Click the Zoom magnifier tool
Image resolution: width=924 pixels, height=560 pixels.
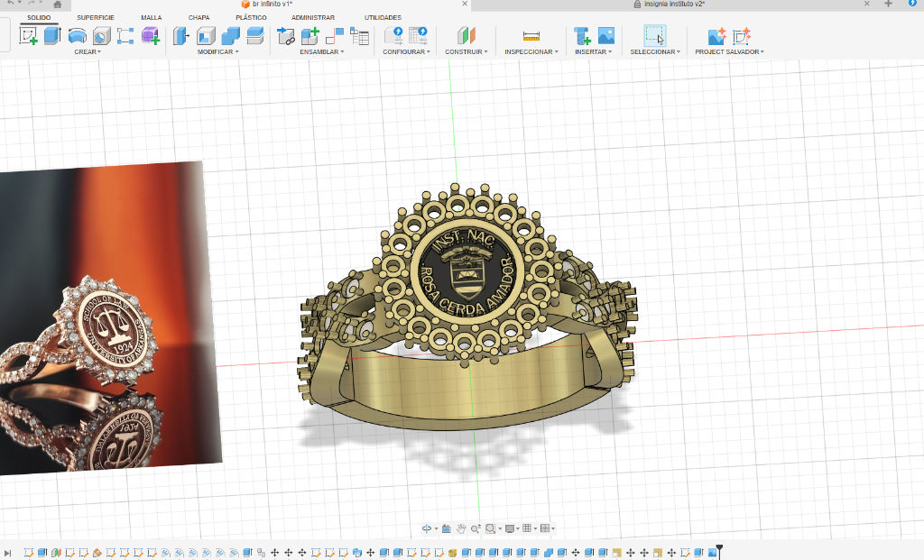(476, 528)
